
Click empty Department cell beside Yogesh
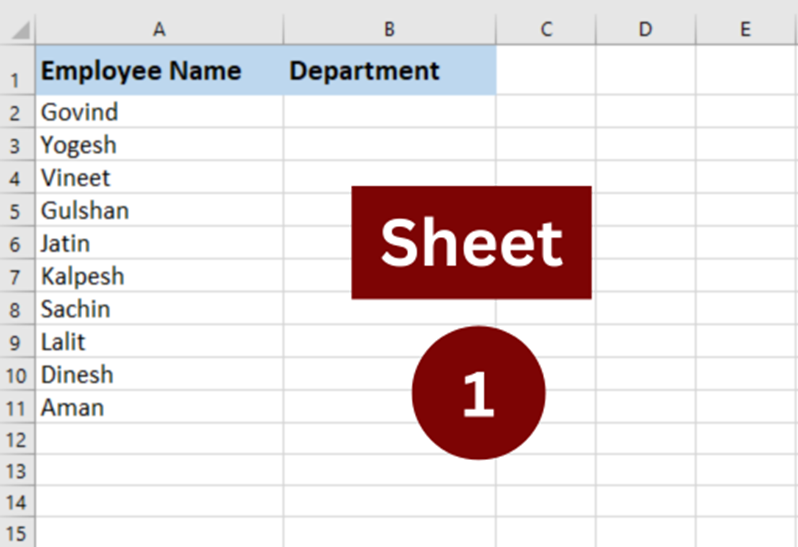pos(389,144)
